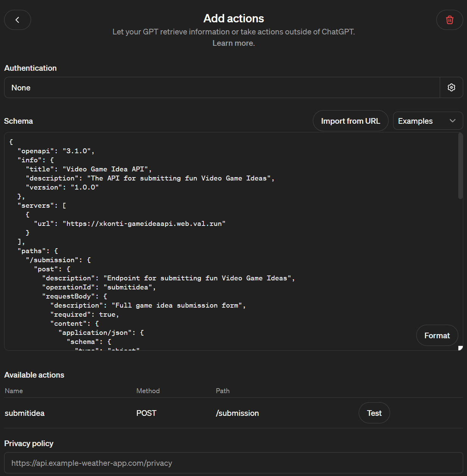
Task: Open authentication settings via the gear icon
Action: pyautogui.click(x=451, y=87)
